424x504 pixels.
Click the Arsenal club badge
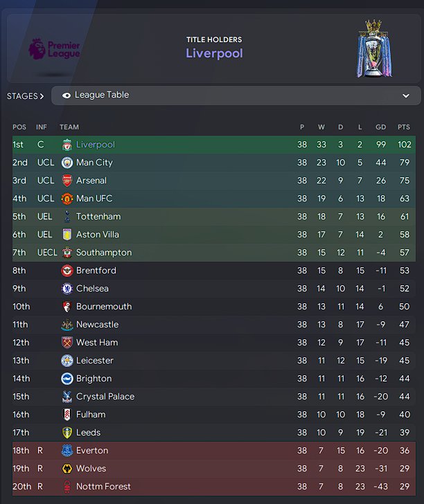click(x=67, y=181)
